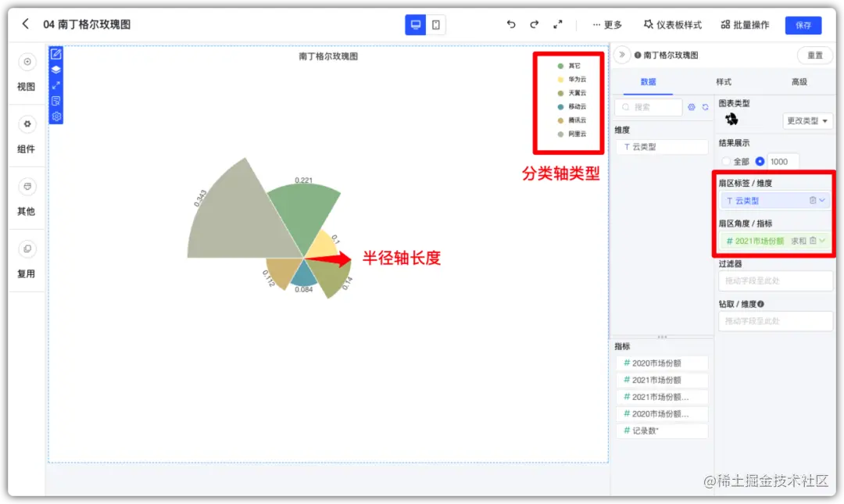Click the expand arrows icon in blue toolbar
Viewport: 844px width, 504px height.
[55, 85]
